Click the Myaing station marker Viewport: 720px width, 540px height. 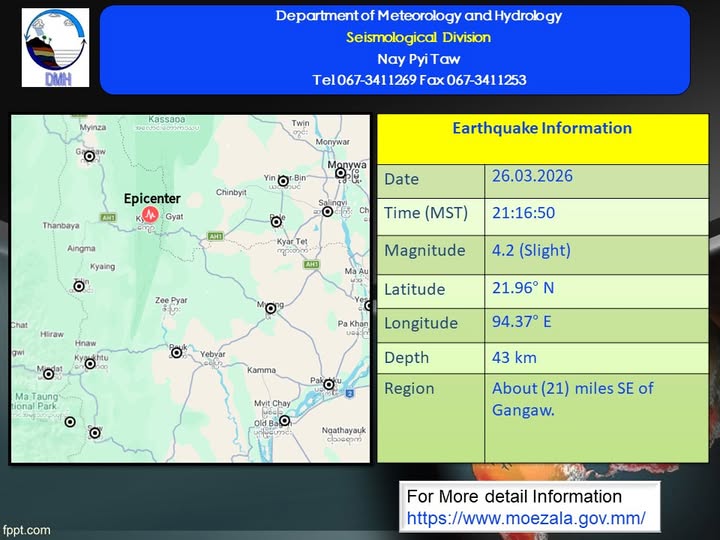pyautogui.click(x=270, y=308)
